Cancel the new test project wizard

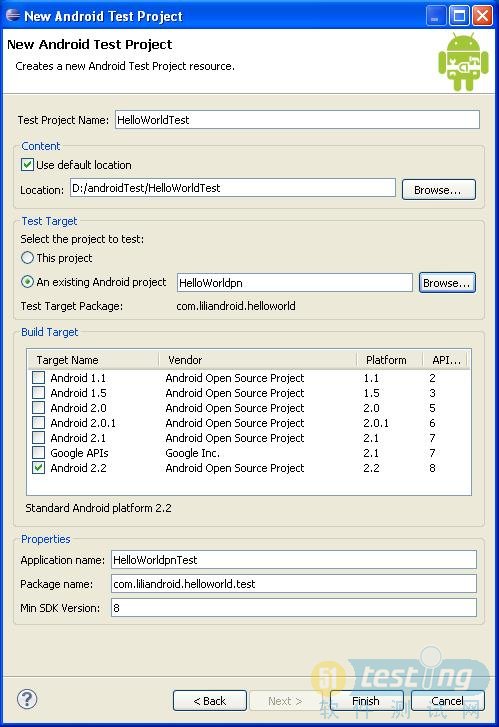click(448, 701)
